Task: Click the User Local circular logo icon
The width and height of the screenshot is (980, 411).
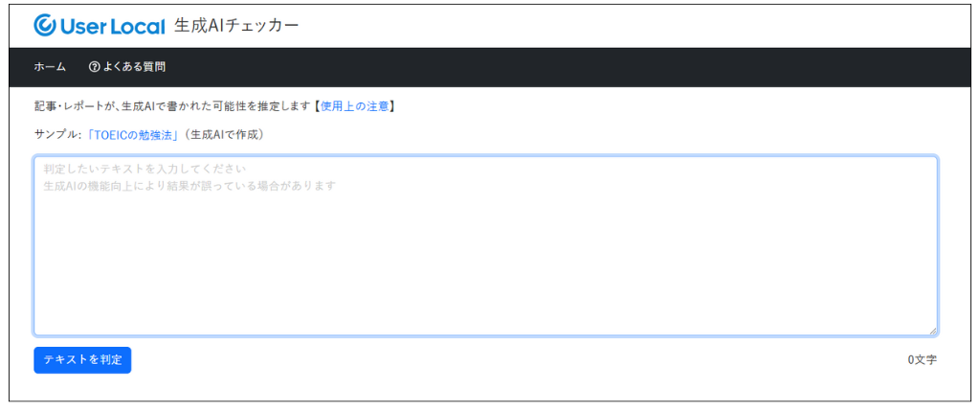Action: (x=45, y=25)
